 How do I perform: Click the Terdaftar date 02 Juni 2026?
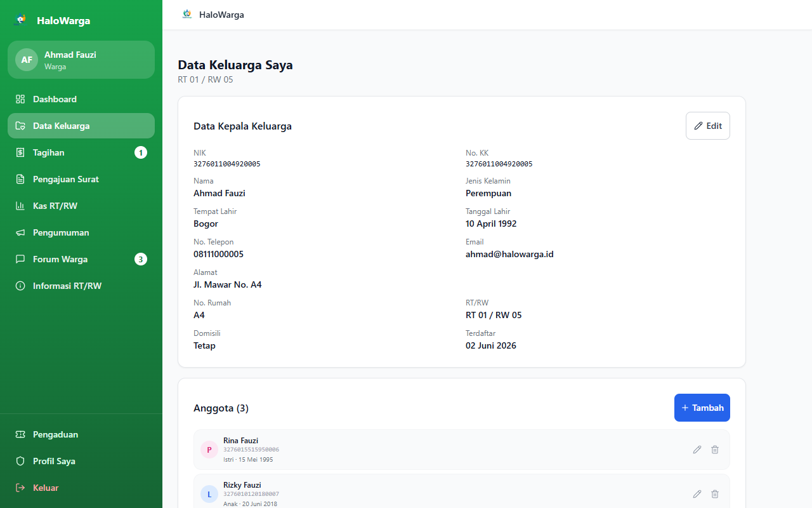pos(491,345)
